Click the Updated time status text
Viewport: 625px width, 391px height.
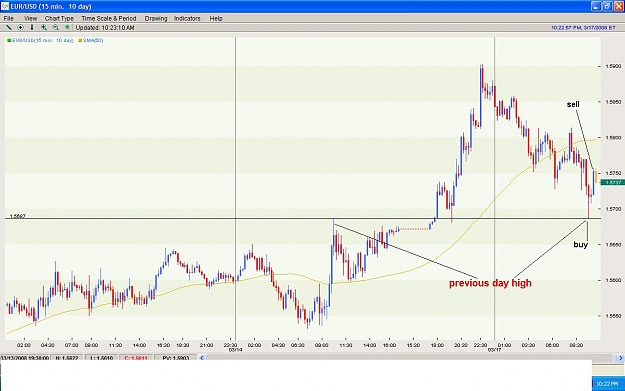(x=105, y=28)
